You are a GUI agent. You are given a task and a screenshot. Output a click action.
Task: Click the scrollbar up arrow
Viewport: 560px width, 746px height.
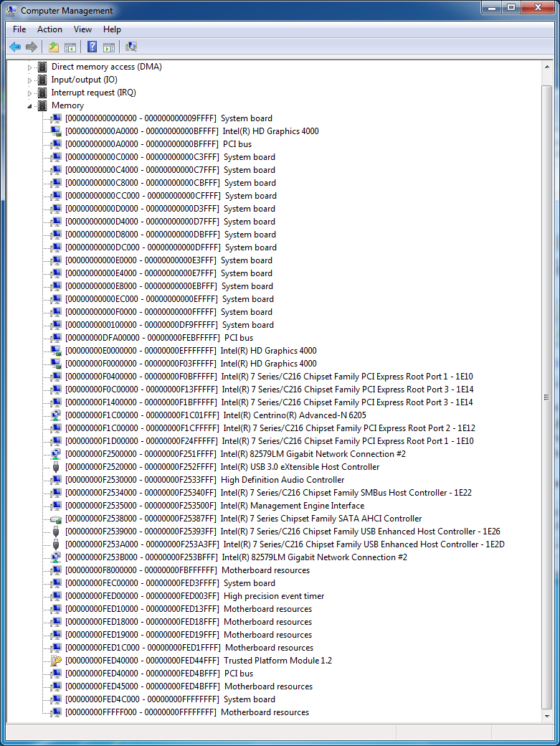546,67
